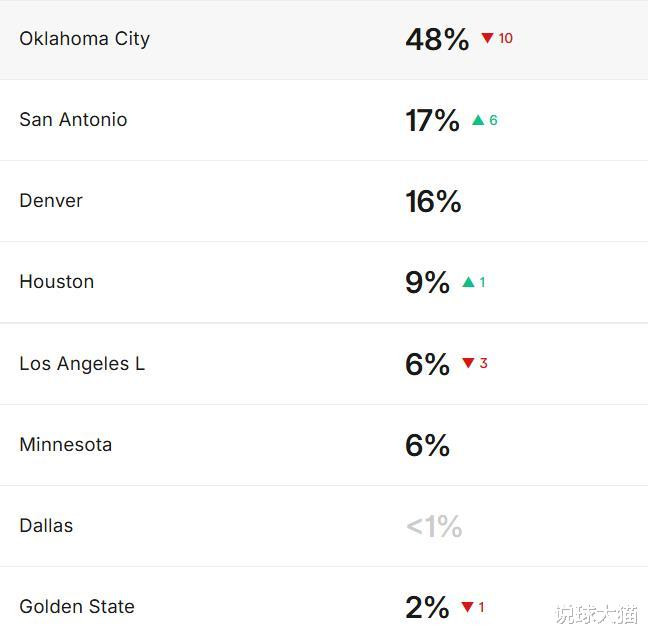Click the Los Angeles L team name
648x639 pixels.
pyautogui.click(x=82, y=364)
